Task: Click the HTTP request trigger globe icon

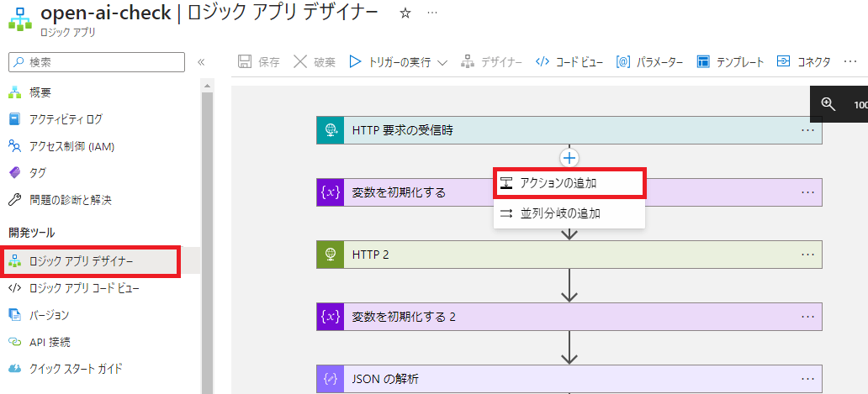Action: 331,130
